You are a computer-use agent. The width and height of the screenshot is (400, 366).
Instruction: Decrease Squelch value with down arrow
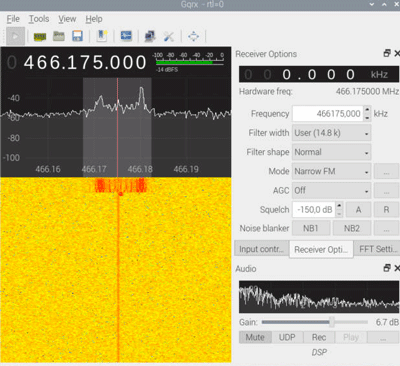(x=339, y=213)
